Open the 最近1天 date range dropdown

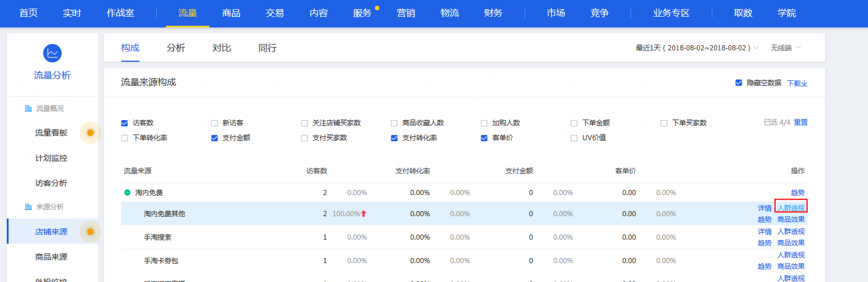point(697,48)
